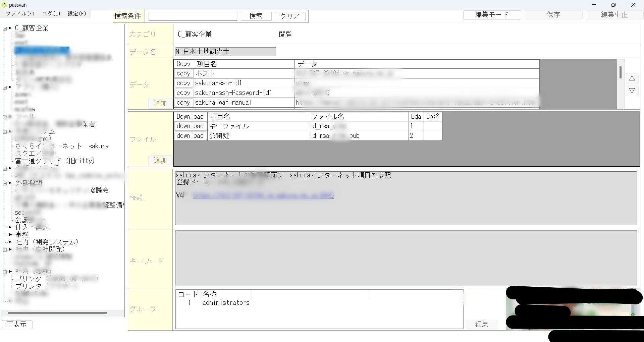This screenshot has height=342, width=644.
Task: Click the passvan app icon in title bar
Action: coord(4,5)
